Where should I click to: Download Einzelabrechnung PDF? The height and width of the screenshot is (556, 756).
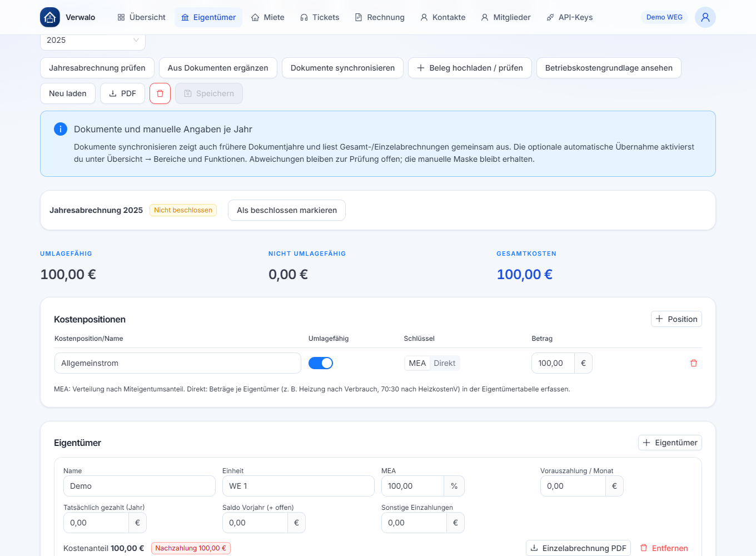pyautogui.click(x=578, y=548)
